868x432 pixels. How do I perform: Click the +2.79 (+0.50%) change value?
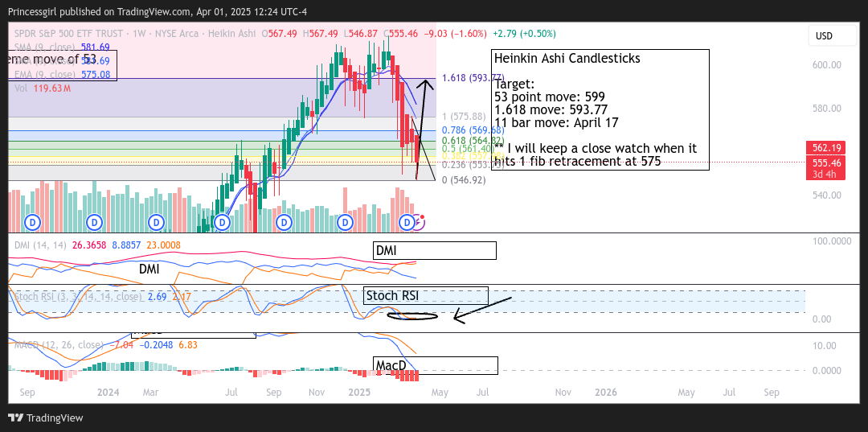tap(523, 34)
